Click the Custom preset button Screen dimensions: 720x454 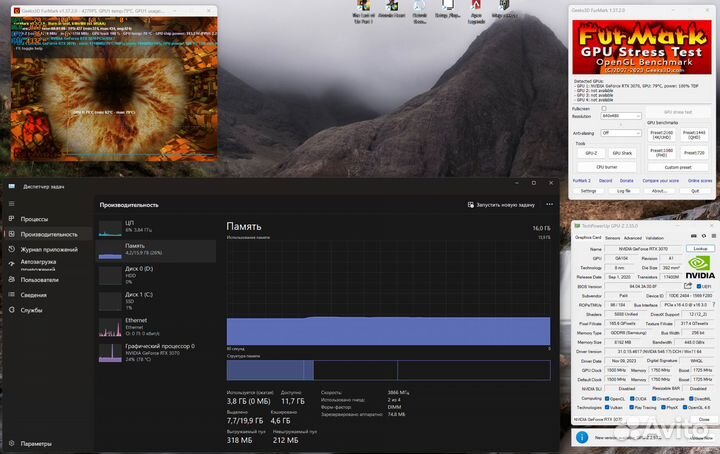click(x=678, y=167)
